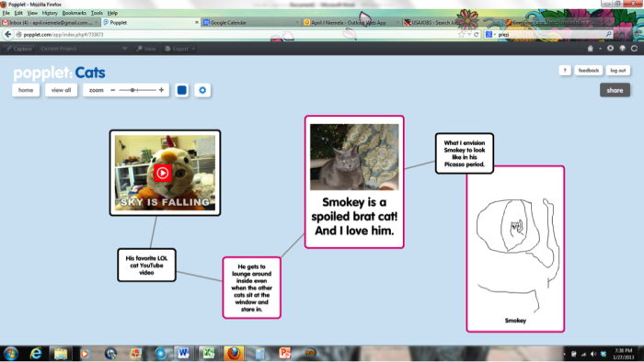Click the home icon in dark toolbar

click(x=591, y=49)
